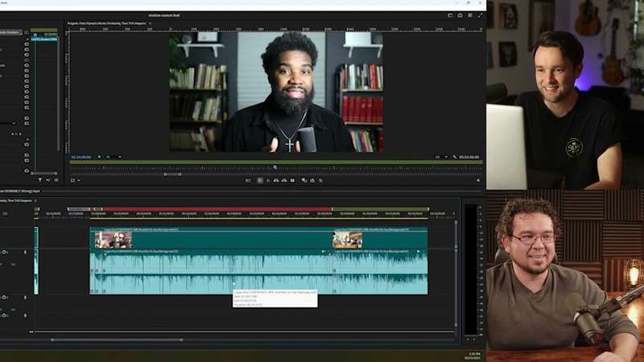644x362 pixels.
Task: Click the blue Program monitor current timecode
Action: [80, 157]
